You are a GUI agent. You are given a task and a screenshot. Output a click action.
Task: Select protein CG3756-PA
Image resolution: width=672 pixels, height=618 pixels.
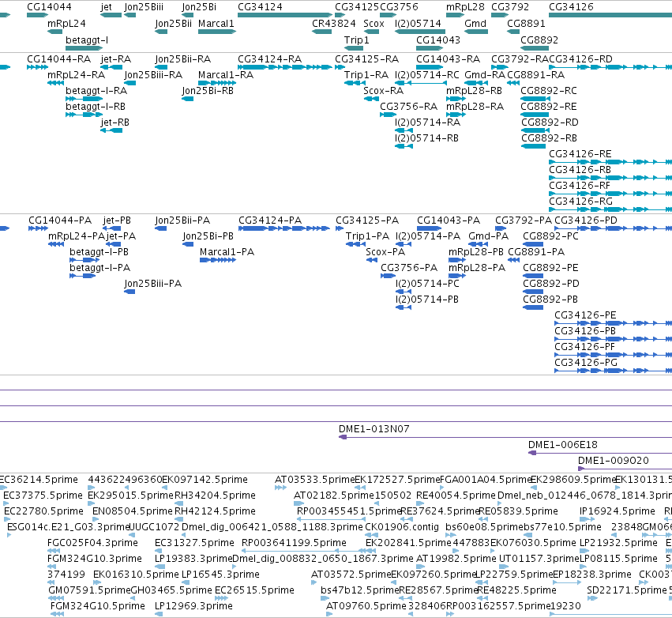(x=409, y=268)
